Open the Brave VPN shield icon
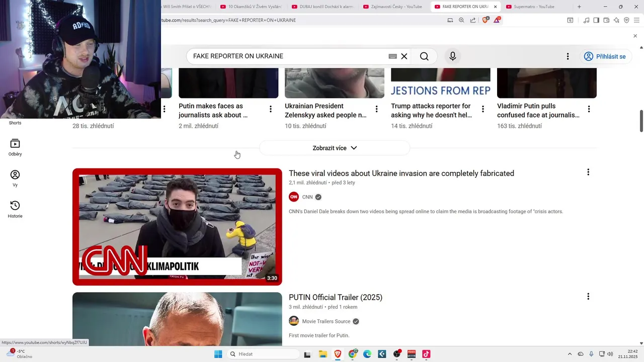Image resolution: width=644 pixels, height=362 pixels. (626, 20)
